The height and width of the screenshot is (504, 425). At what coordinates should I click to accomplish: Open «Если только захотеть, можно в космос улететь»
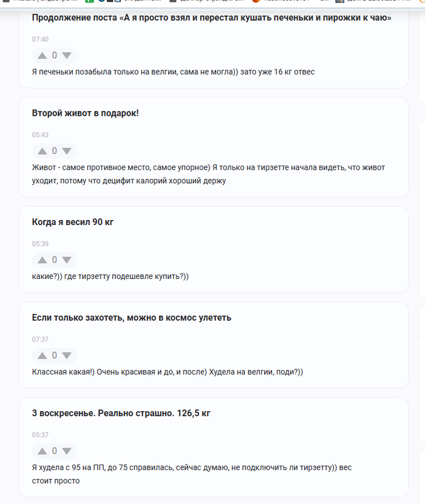pyautogui.click(x=132, y=318)
